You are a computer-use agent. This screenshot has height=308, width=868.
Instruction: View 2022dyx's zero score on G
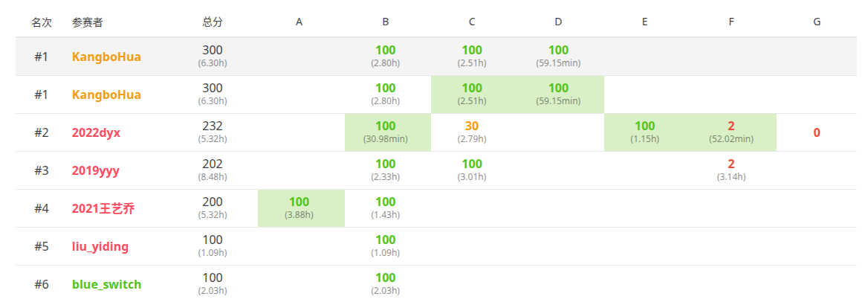pos(817,132)
